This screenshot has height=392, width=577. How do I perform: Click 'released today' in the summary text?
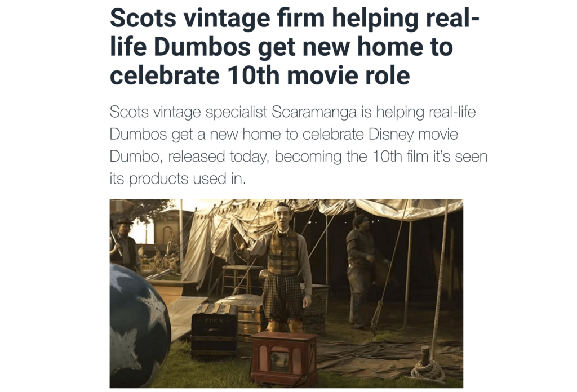click(x=218, y=157)
